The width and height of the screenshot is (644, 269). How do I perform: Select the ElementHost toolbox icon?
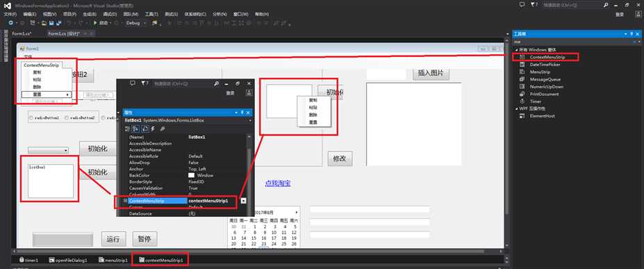[522, 116]
